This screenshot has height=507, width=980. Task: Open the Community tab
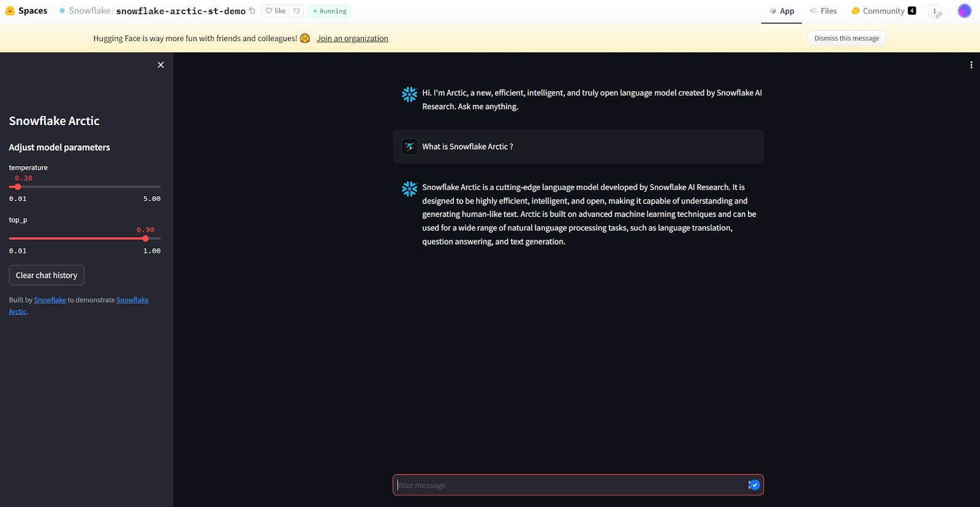[883, 11]
